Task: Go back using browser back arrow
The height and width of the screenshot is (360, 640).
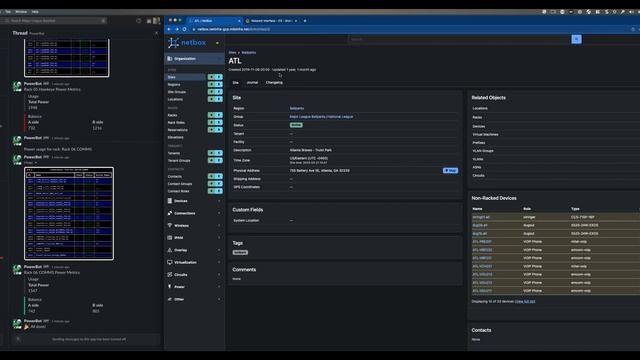Action: click(x=169, y=29)
